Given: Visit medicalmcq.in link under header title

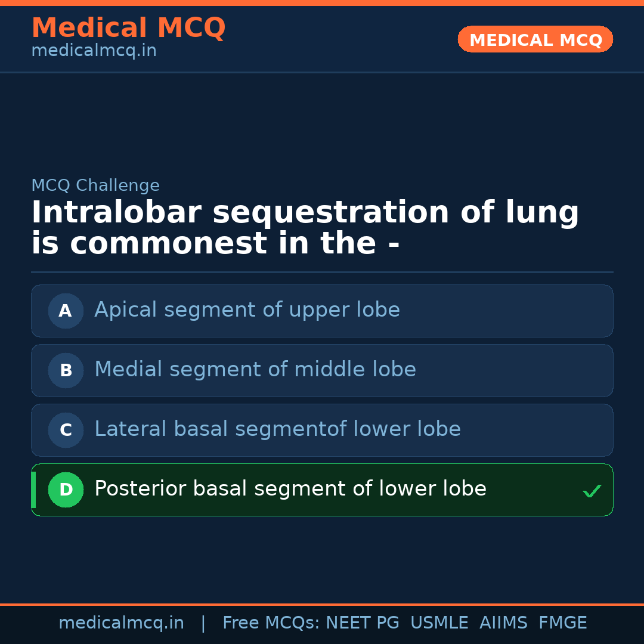Looking at the screenshot, I should point(94,51).
